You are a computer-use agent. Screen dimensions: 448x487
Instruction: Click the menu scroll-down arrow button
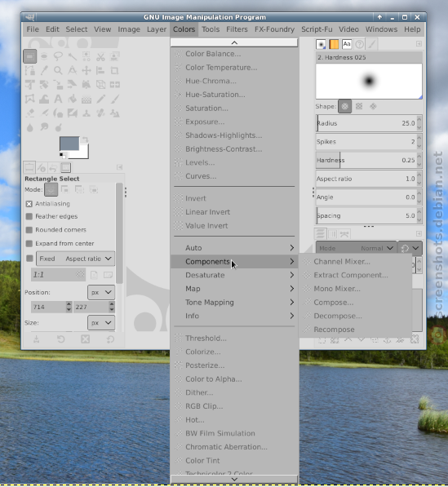(x=234, y=479)
